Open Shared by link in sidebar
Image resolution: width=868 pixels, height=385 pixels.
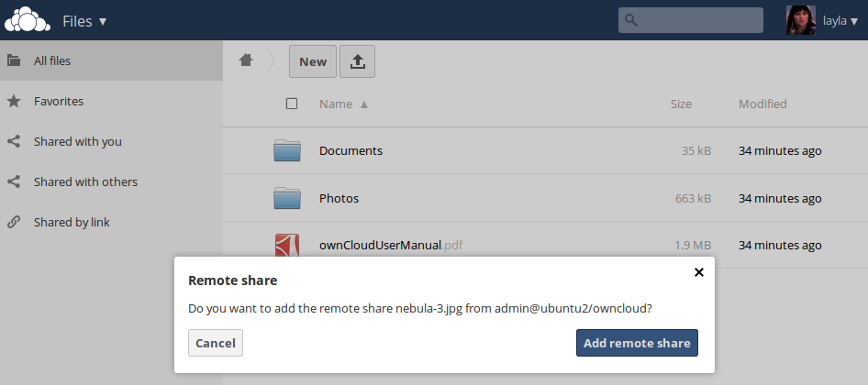tap(72, 223)
